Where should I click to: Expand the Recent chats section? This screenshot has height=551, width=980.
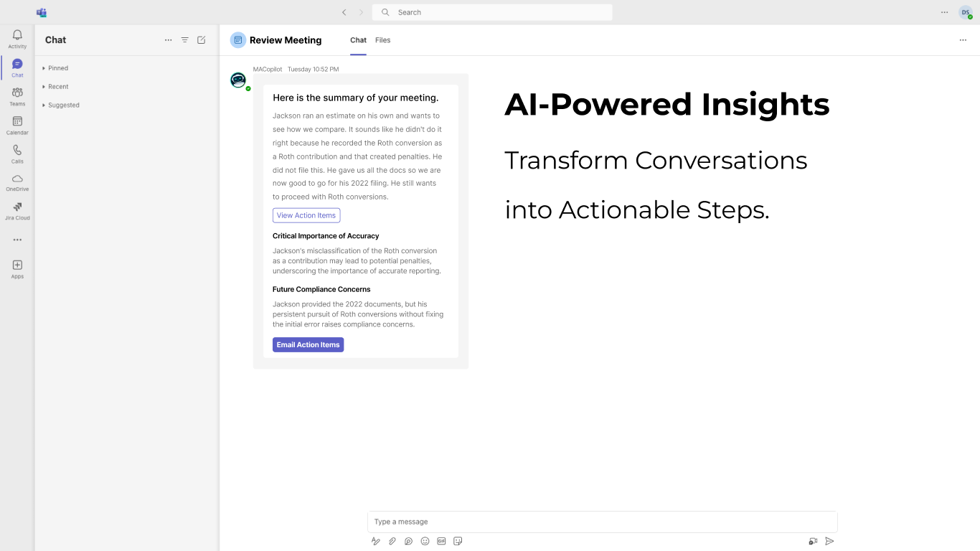coord(56,87)
